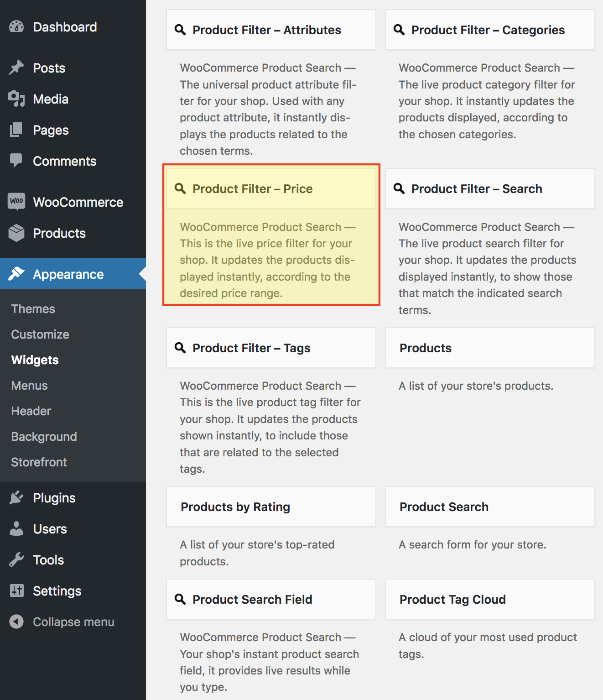Image resolution: width=603 pixels, height=700 pixels.
Task: Expand the Product Tag Cloud widget
Action: click(490, 599)
